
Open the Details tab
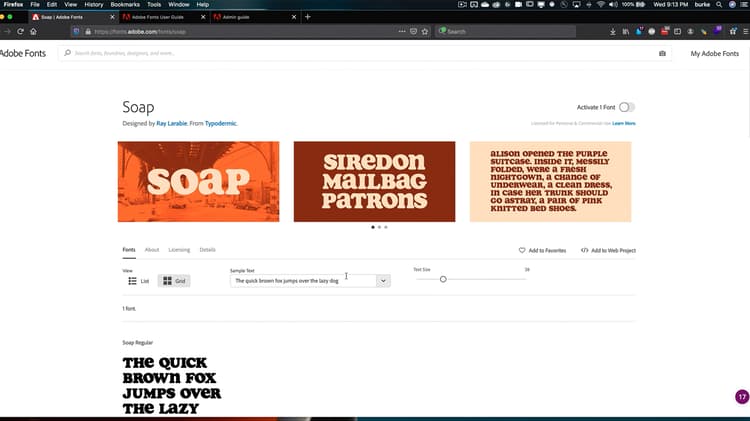(x=207, y=250)
